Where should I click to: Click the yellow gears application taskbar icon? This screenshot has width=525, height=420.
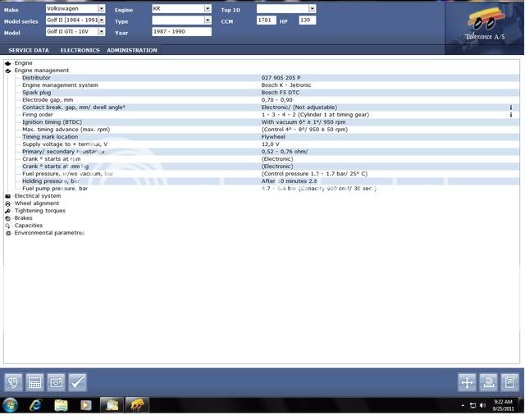click(137, 405)
